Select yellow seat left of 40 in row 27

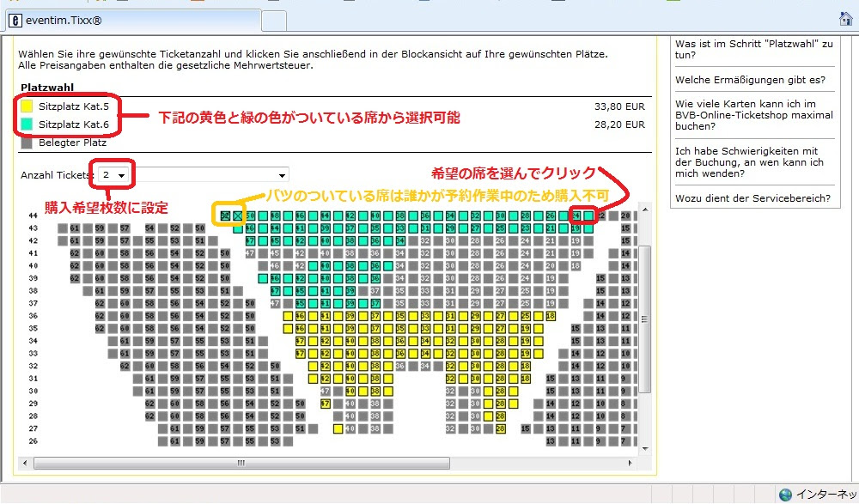coord(338,429)
